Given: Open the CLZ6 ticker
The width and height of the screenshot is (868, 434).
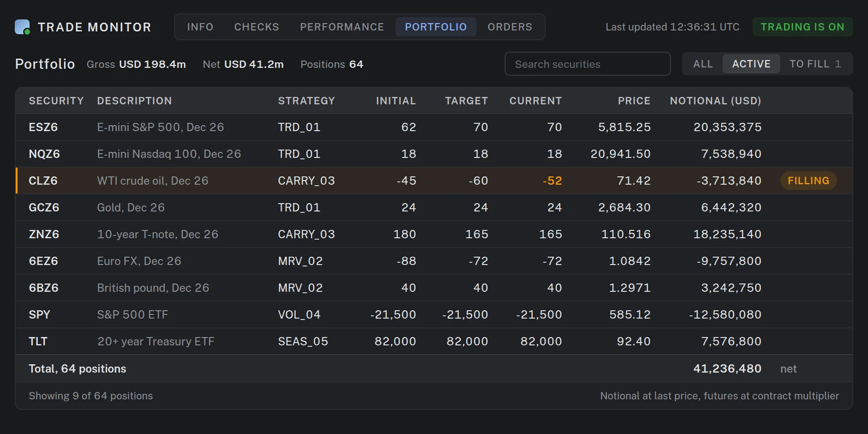Looking at the screenshot, I should tap(43, 181).
